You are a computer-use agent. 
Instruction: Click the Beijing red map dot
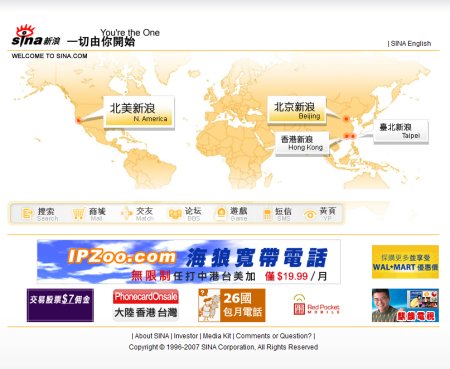[x=346, y=118]
